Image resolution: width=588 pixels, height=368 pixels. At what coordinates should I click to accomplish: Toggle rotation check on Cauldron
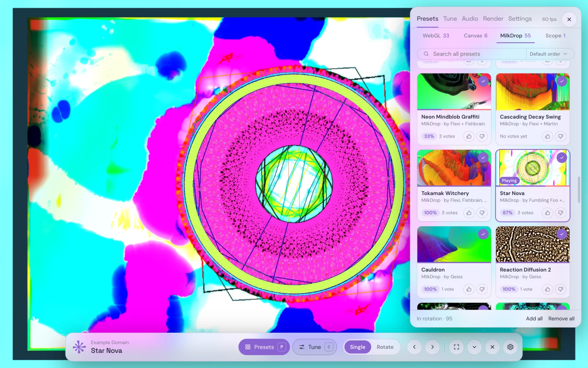pos(483,234)
